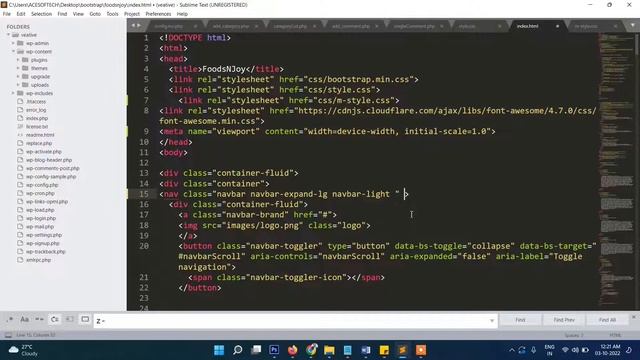Open the Find menu
Image resolution: width=640 pixels, height=360 pixels.
point(62,14)
